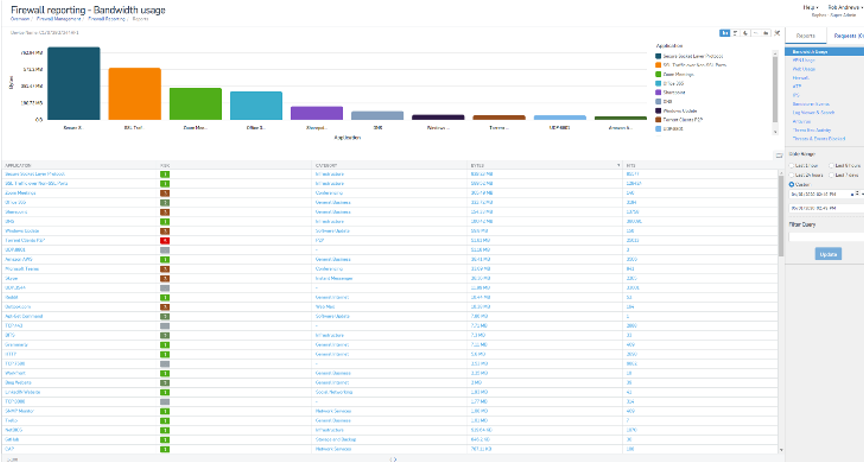864x462 pixels.
Task: Select Custom date range option
Action: 792,185
